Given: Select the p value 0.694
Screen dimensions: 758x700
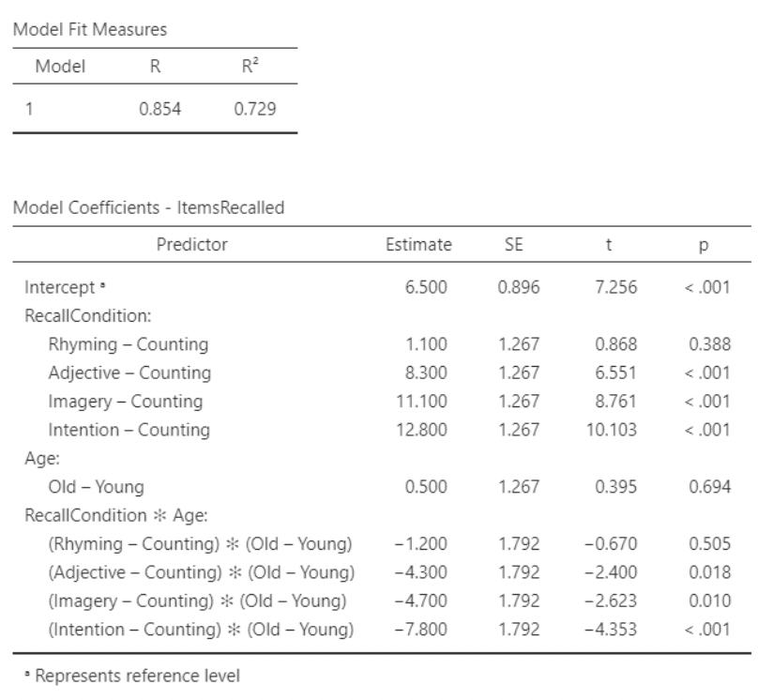Looking at the screenshot, I should 709,487.
